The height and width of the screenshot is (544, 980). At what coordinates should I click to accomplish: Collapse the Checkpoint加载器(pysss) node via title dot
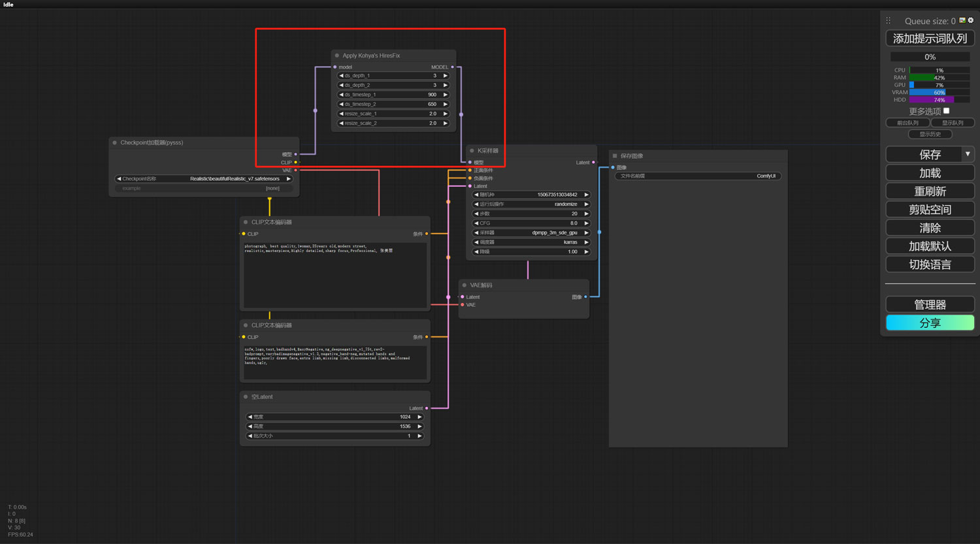(115, 142)
